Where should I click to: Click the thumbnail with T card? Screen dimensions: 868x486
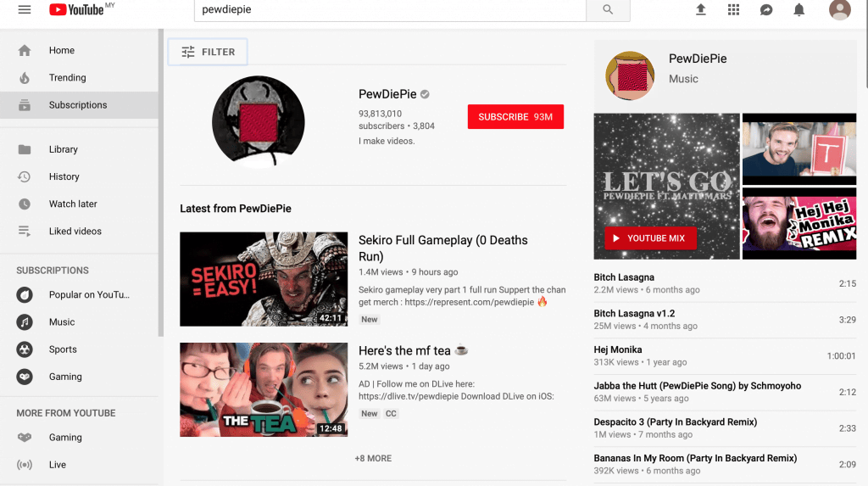799,149
